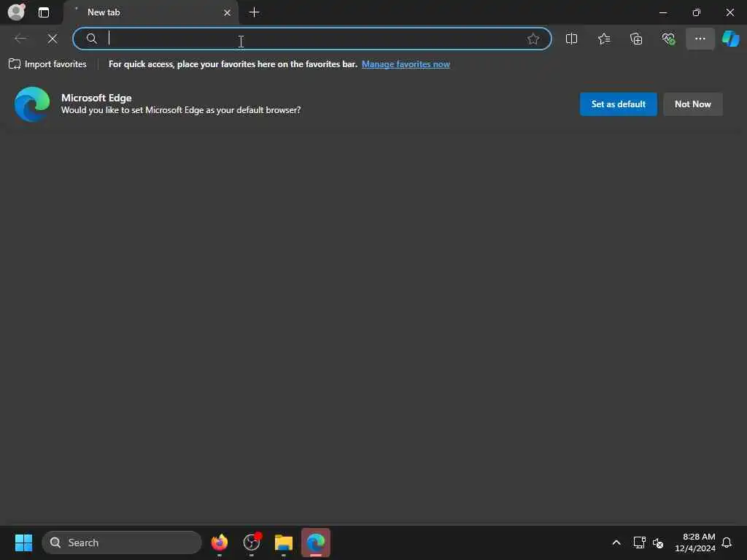Viewport: 747px width, 560px height.
Task: Open Collections panel
Action: click(636, 39)
